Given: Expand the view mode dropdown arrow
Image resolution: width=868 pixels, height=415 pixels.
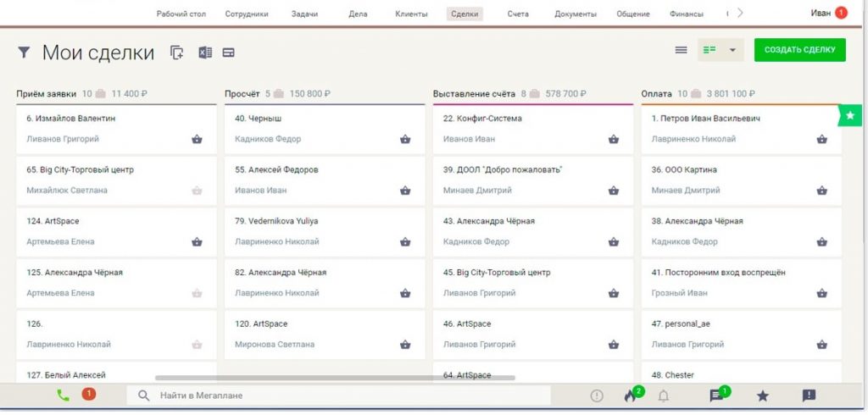Looking at the screenshot, I should (x=732, y=50).
